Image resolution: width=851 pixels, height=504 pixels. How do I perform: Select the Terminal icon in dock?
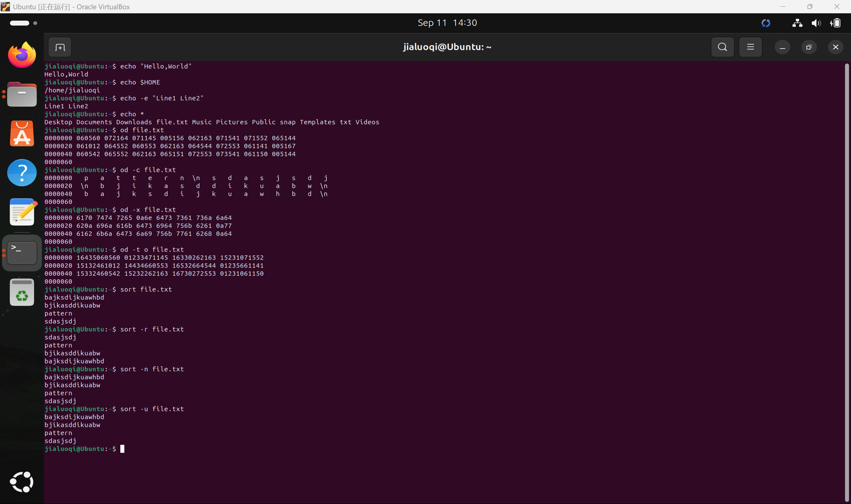pyautogui.click(x=22, y=253)
